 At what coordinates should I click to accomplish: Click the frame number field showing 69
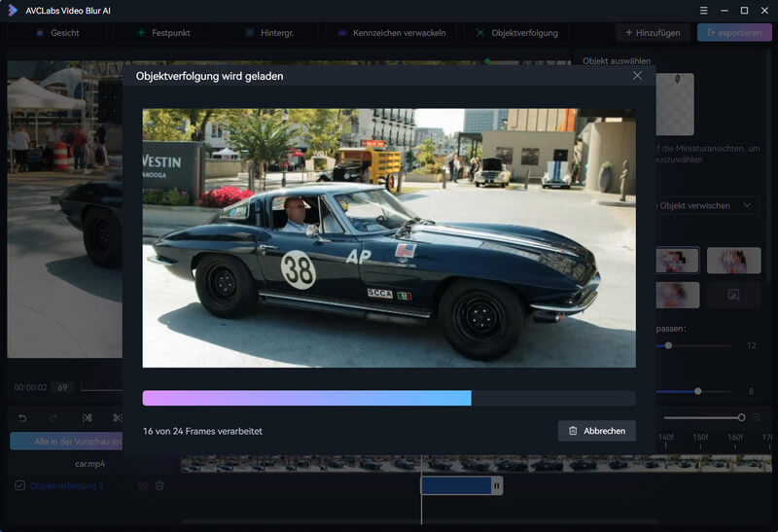63,388
